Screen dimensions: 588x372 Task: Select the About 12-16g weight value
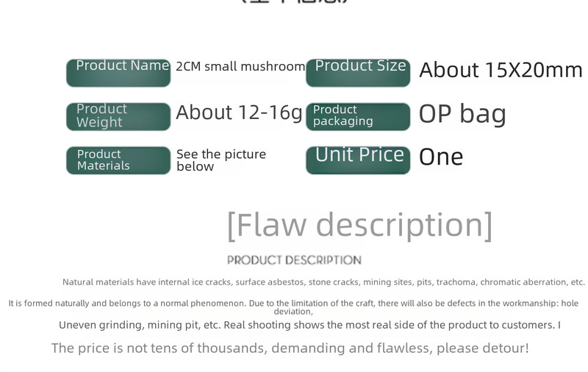tap(240, 114)
